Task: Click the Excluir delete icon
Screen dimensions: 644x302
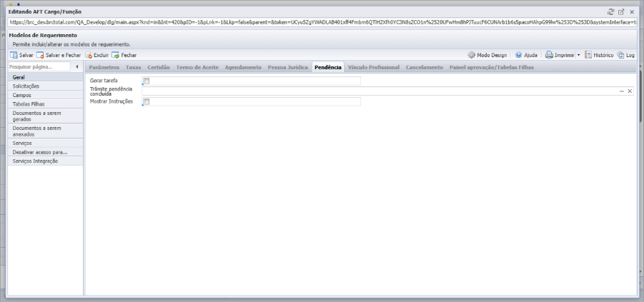Action: (x=89, y=55)
